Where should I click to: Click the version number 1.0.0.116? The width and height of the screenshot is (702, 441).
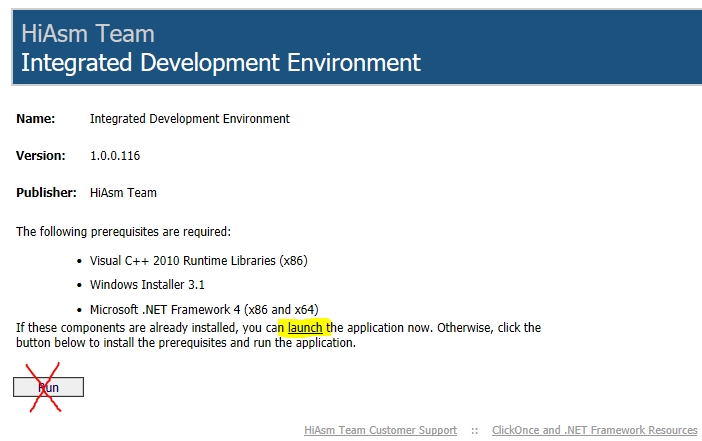(x=120, y=156)
